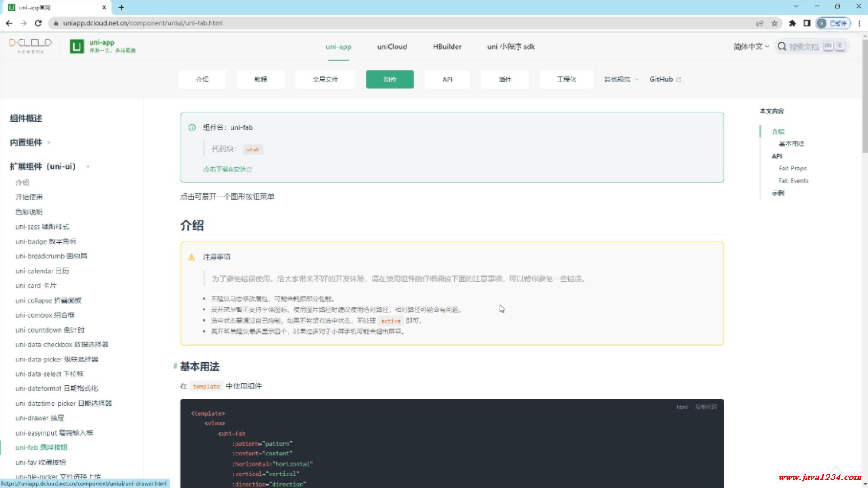The height and width of the screenshot is (488, 868).
Task: Close the uni-app tab
Action: click(x=104, y=7)
